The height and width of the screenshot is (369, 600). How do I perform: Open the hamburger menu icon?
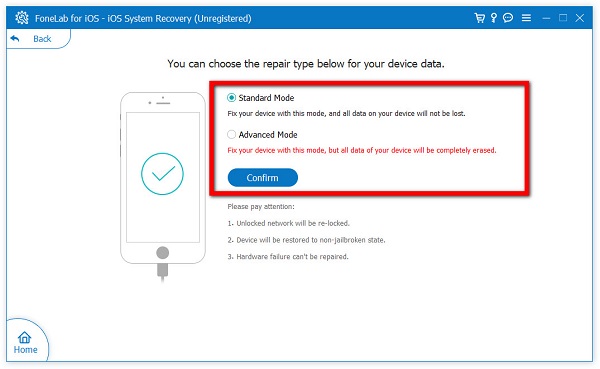(x=526, y=18)
